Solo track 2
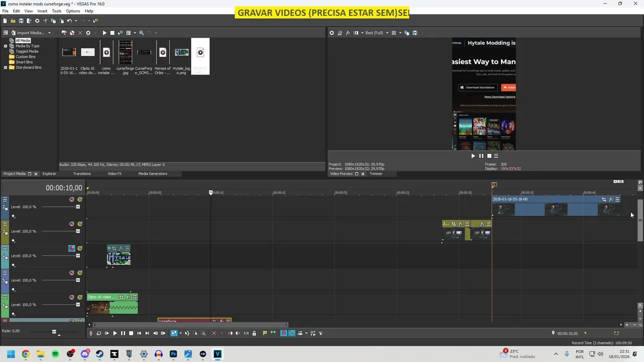 79,200
